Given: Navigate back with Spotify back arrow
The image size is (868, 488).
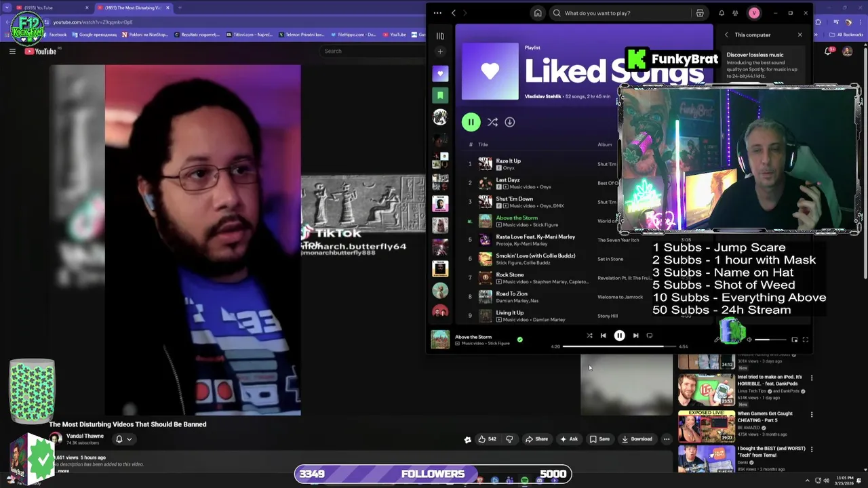Looking at the screenshot, I should [454, 13].
